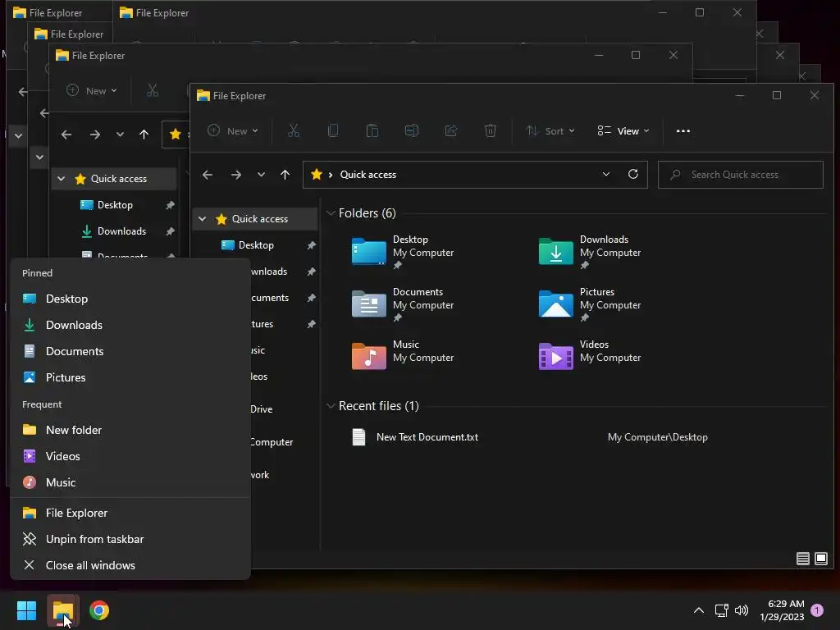The height and width of the screenshot is (630, 840).
Task: Open New folder from Frequent list
Action: coord(130,430)
